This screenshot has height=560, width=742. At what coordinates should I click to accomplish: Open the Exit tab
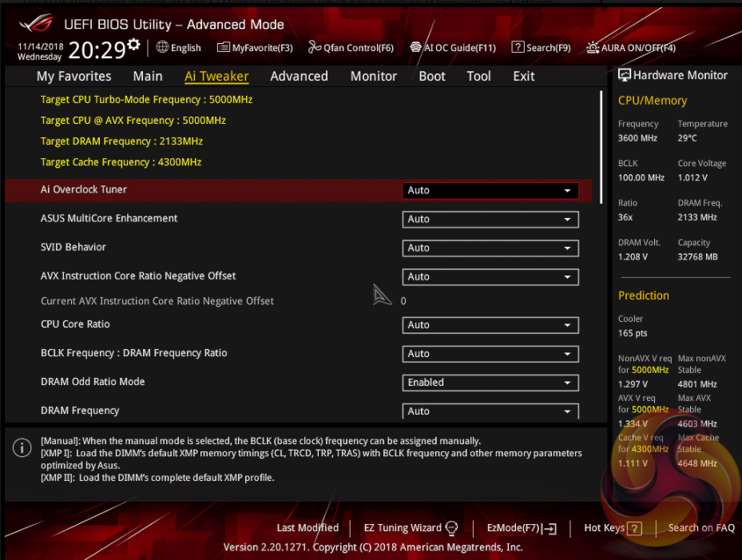524,76
